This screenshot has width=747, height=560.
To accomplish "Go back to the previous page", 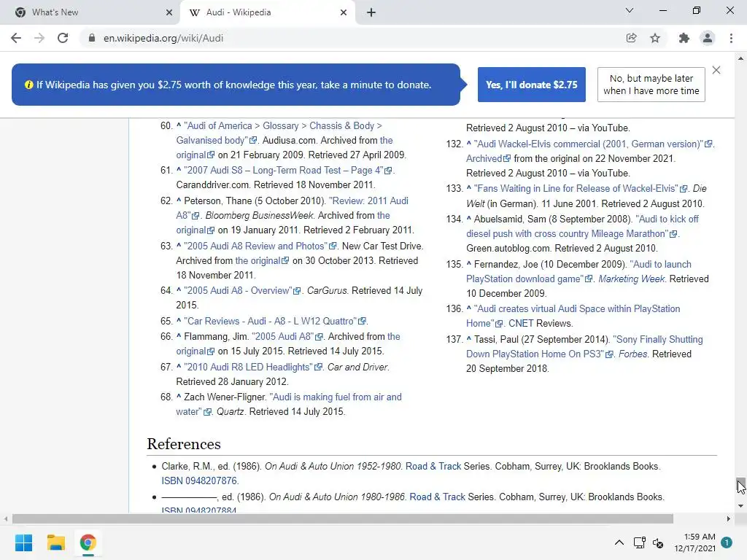I will (x=16, y=38).
